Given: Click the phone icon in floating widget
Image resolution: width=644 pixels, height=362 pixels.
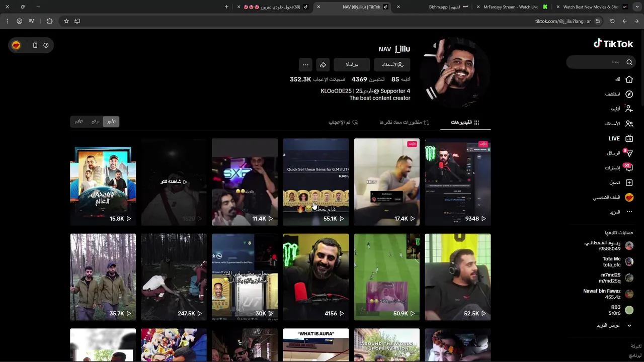Looking at the screenshot, I should 35,45.
